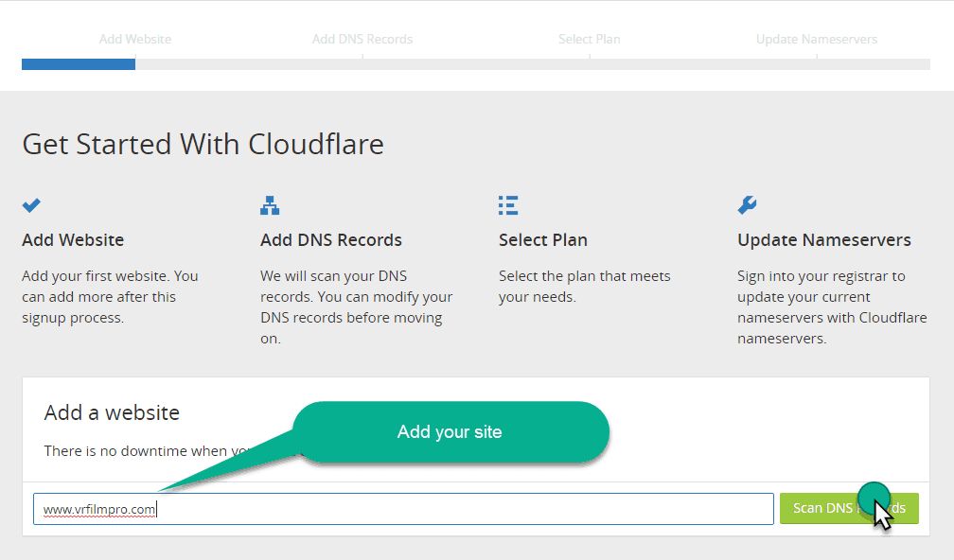Click the Select Plan section heading

point(543,239)
